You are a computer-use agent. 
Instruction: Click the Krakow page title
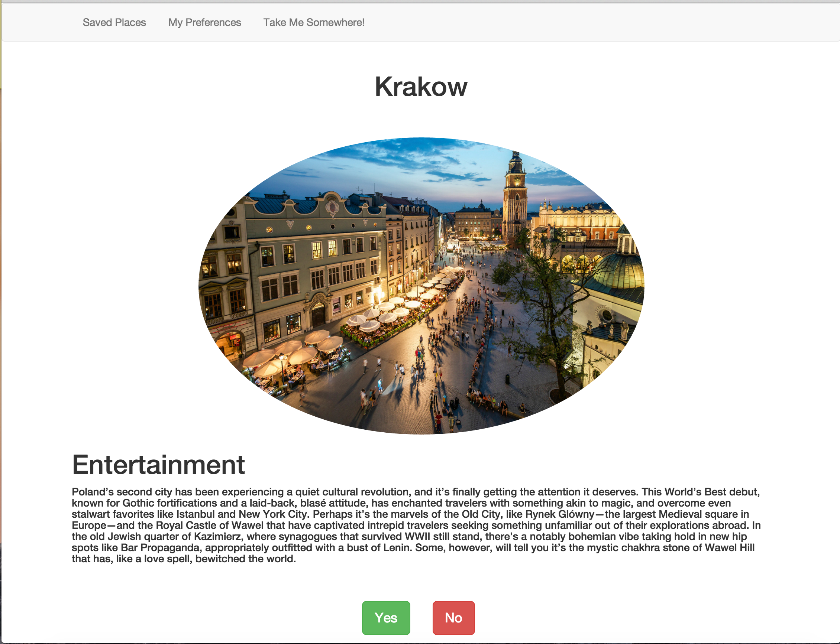click(x=421, y=87)
